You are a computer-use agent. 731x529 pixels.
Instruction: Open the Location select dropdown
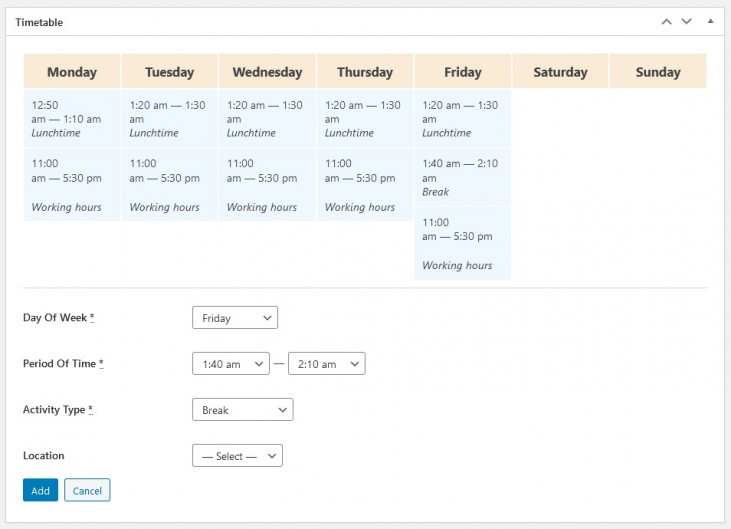coord(237,456)
